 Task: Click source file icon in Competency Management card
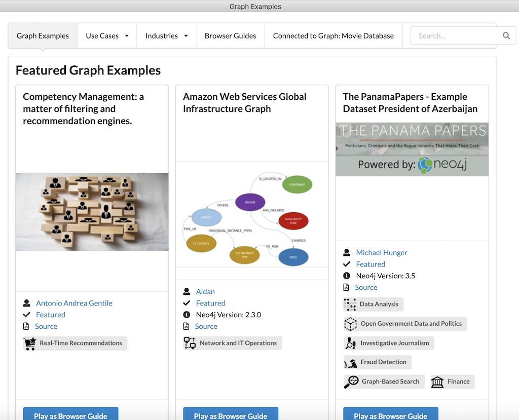pyautogui.click(x=26, y=326)
